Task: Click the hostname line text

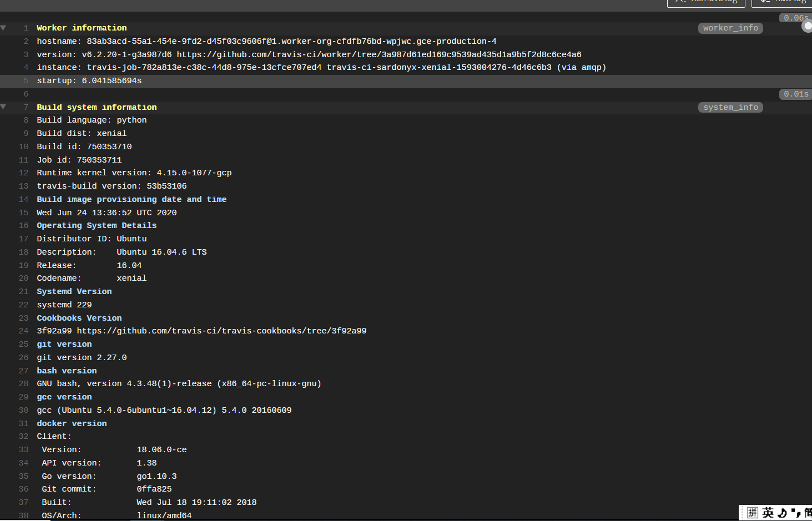Action: [x=266, y=42]
